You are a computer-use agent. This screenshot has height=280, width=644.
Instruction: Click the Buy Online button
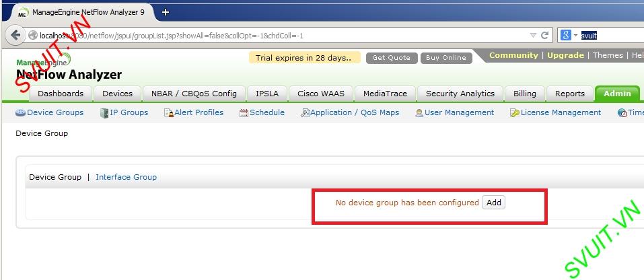tap(446, 58)
